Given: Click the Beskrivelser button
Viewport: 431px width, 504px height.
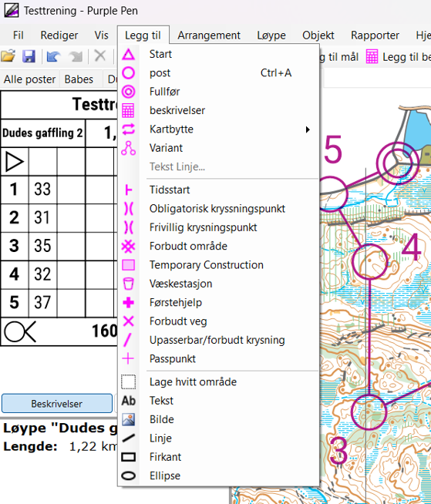Looking at the screenshot, I should (57, 404).
